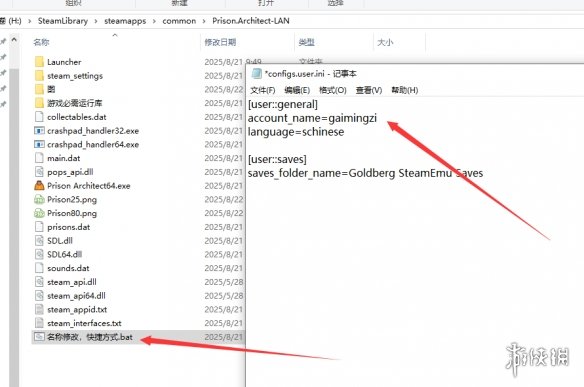
Task: Select the file name steam_interfaces.txt
Action: pos(84,323)
